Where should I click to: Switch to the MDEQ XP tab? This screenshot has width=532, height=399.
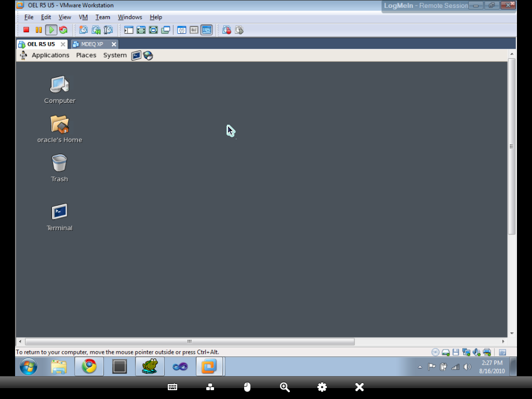[x=92, y=44]
